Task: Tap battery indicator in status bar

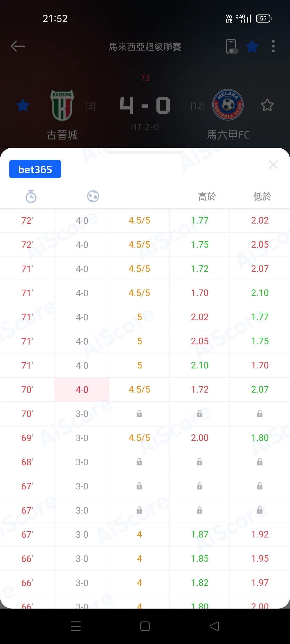Action: pyautogui.click(x=264, y=18)
